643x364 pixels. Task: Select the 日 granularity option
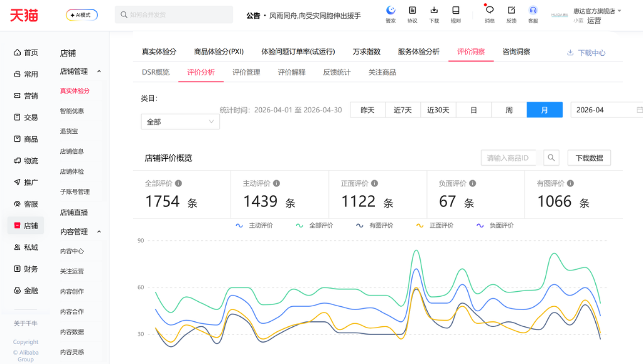tap(473, 110)
